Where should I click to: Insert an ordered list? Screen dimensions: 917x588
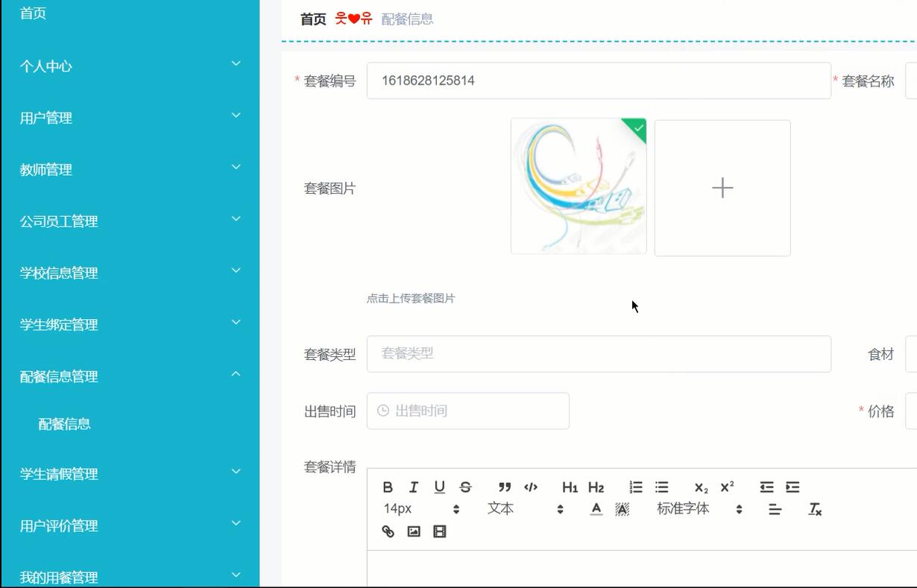click(x=636, y=487)
